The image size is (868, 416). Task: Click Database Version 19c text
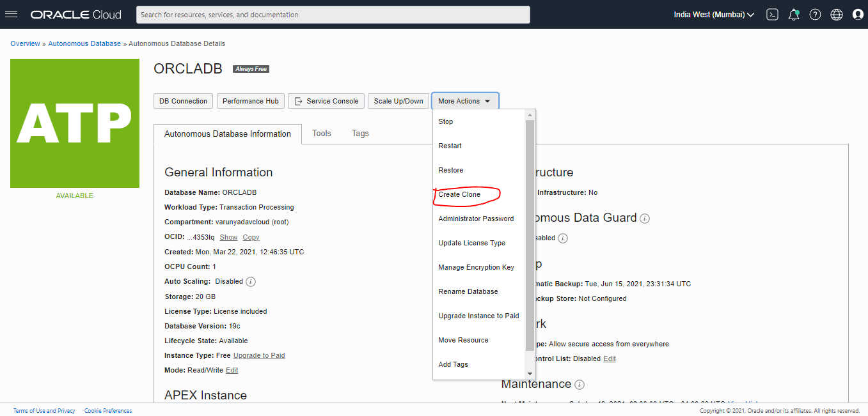[202, 326]
